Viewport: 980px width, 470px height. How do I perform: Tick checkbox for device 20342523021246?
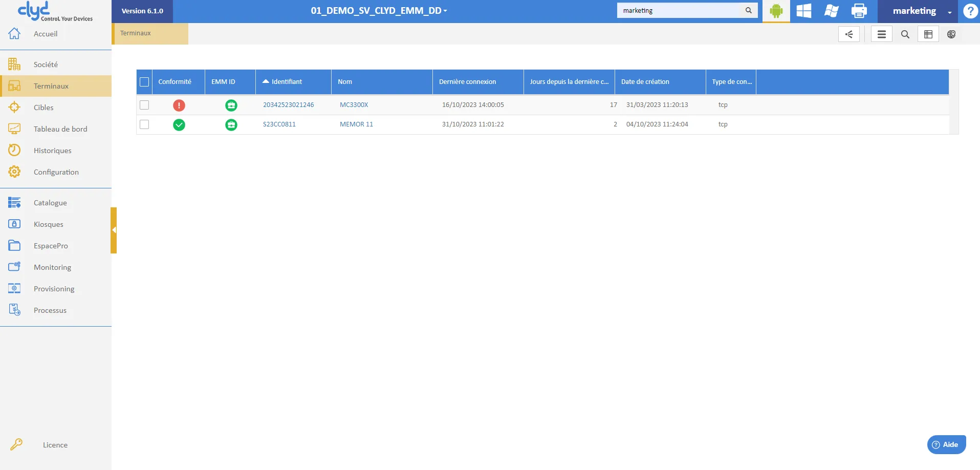[x=144, y=105]
